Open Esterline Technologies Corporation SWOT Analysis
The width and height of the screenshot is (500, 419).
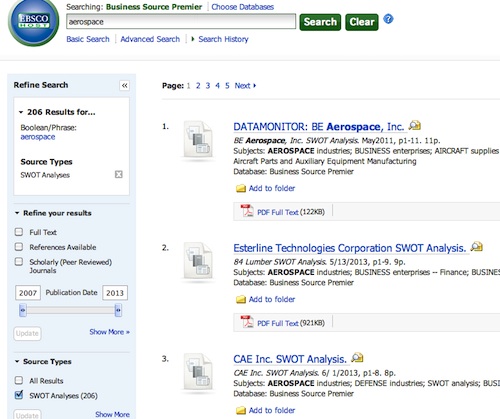tap(349, 248)
